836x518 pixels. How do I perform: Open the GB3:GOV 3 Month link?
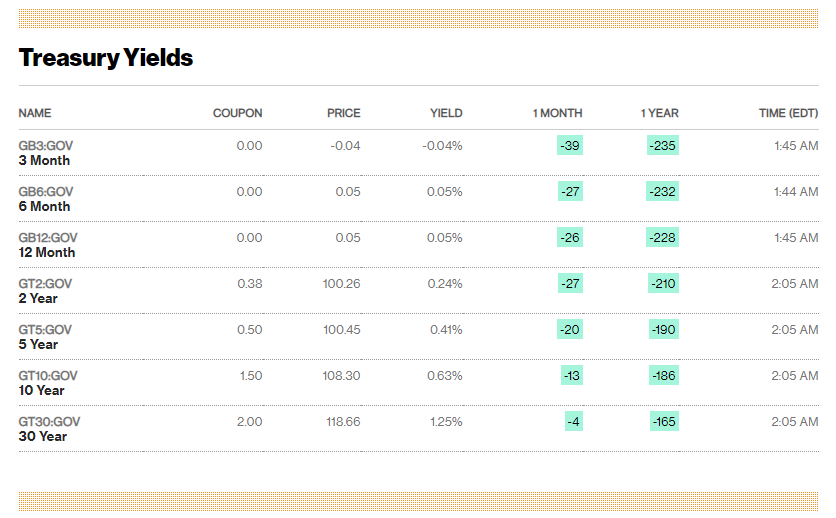coord(45,153)
